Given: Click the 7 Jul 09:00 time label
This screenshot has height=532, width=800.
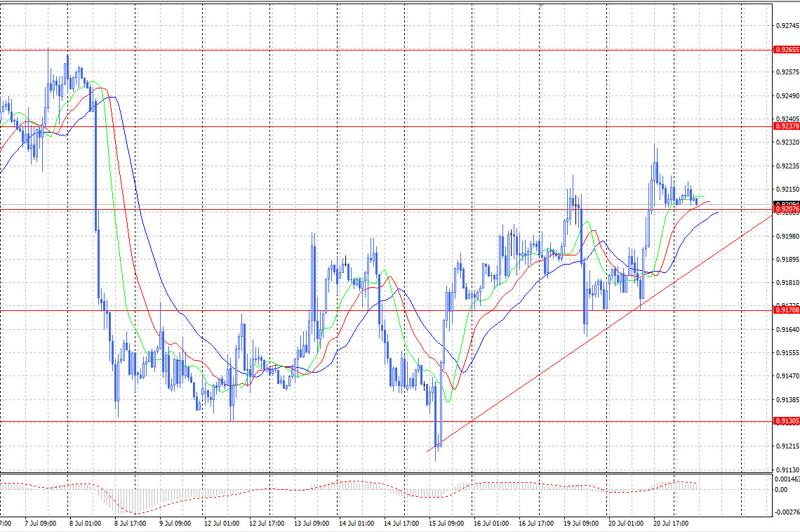Looking at the screenshot, I should (40, 524).
